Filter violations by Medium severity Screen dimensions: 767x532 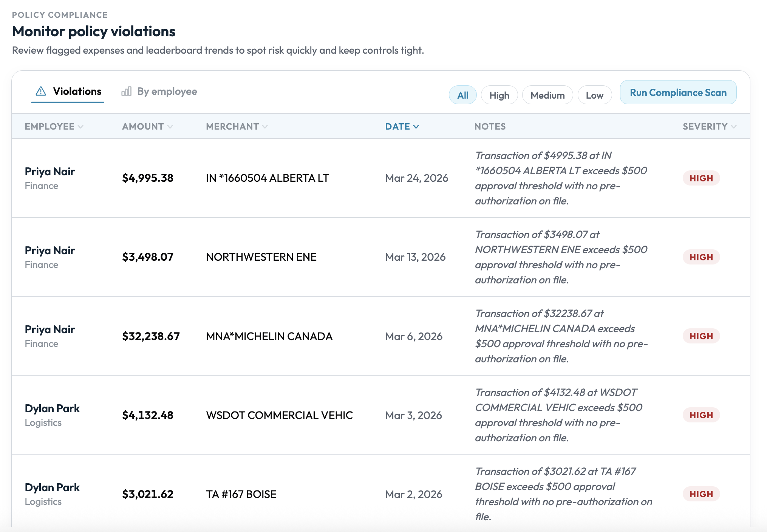point(547,95)
